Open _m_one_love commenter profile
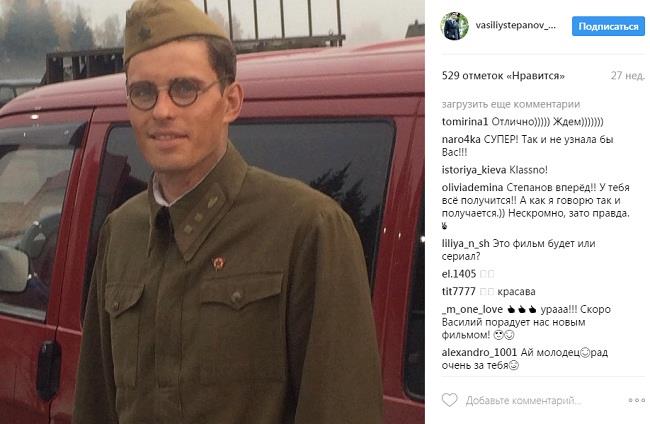The image size is (650, 424). [x=472, y=310]
